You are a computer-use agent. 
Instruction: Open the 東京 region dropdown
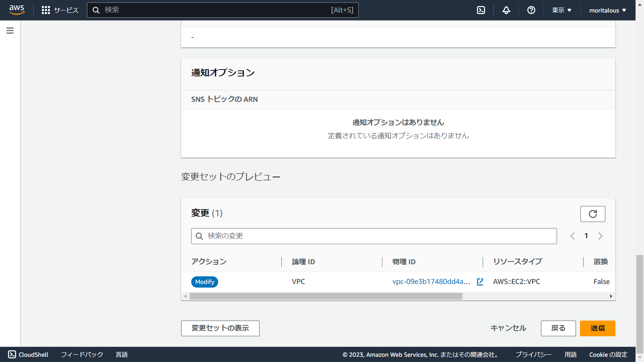562,10
